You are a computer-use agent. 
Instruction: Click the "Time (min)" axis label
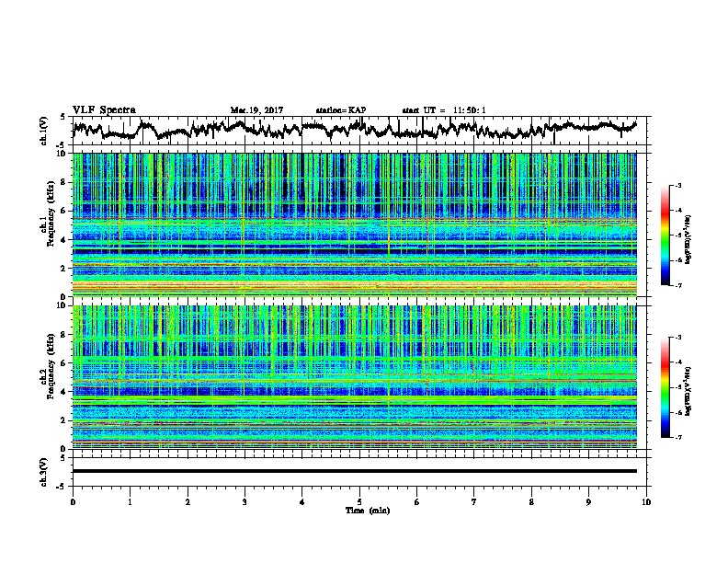click(x=368, y=511)
